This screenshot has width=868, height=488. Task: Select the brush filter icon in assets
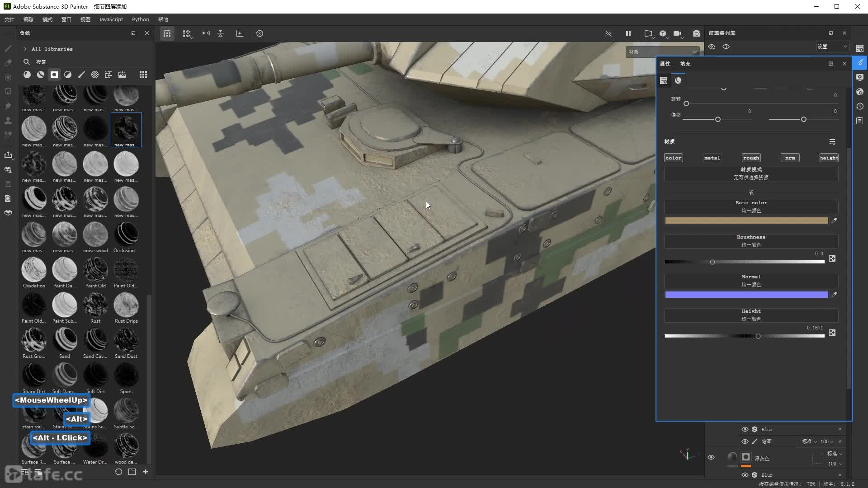click(81, 75)
